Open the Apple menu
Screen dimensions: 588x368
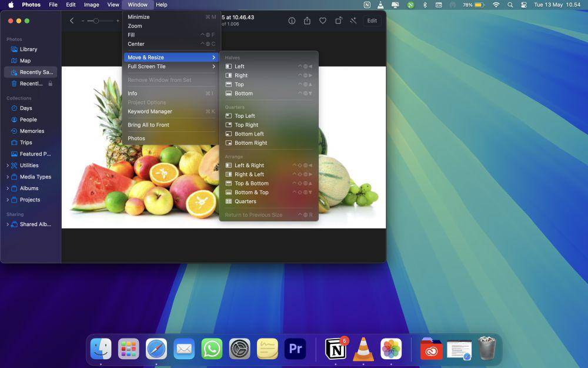pyautogui.click(x=11, y=5)
